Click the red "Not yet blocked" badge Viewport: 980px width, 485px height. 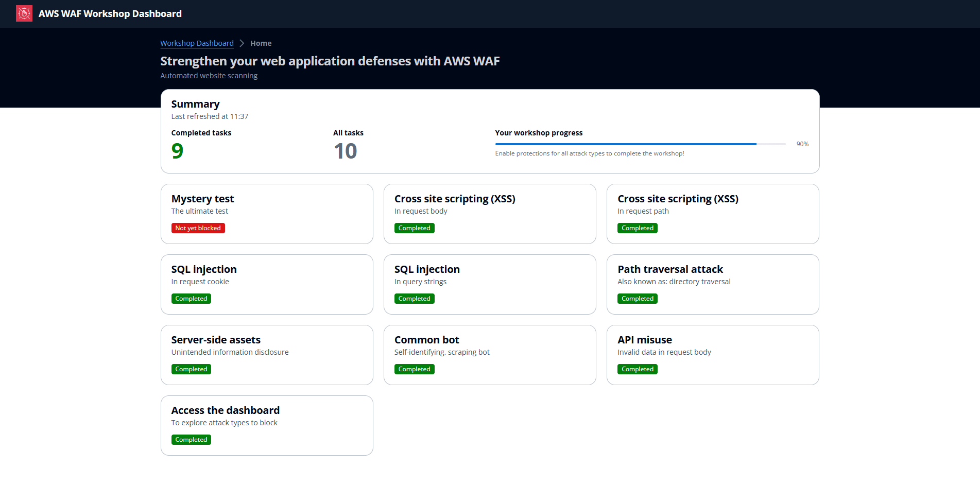click(198, 228)
